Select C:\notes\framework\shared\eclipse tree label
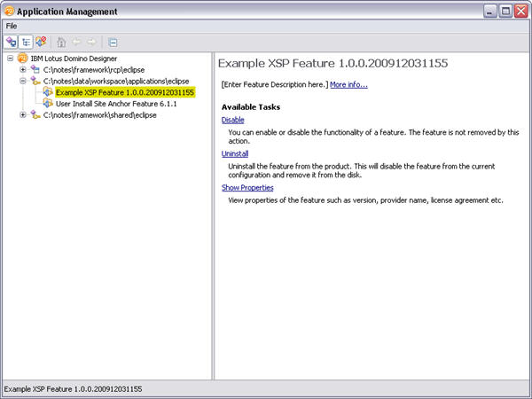 tap(100, 115)
